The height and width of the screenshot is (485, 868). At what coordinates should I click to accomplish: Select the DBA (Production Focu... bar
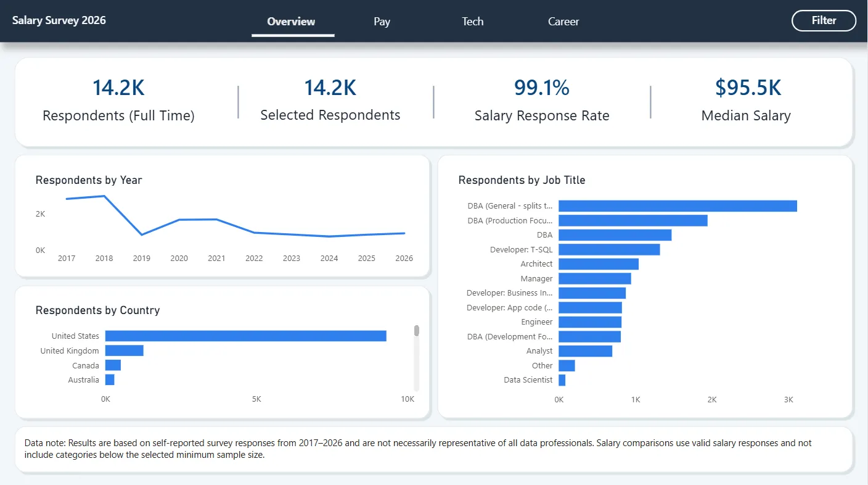pos(633,220)
